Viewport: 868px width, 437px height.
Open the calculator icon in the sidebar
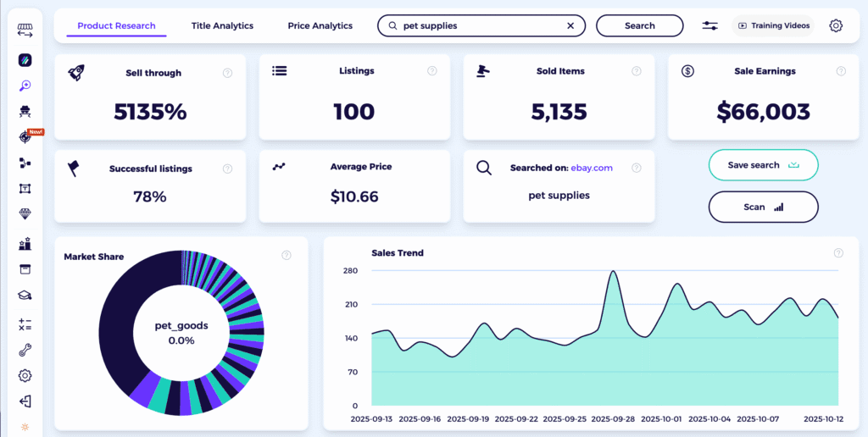point(25,324)
